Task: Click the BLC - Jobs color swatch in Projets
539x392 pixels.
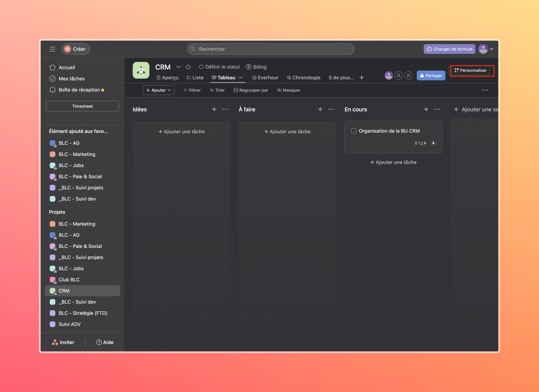Action: pyautogui.click(x=53, y=268)
